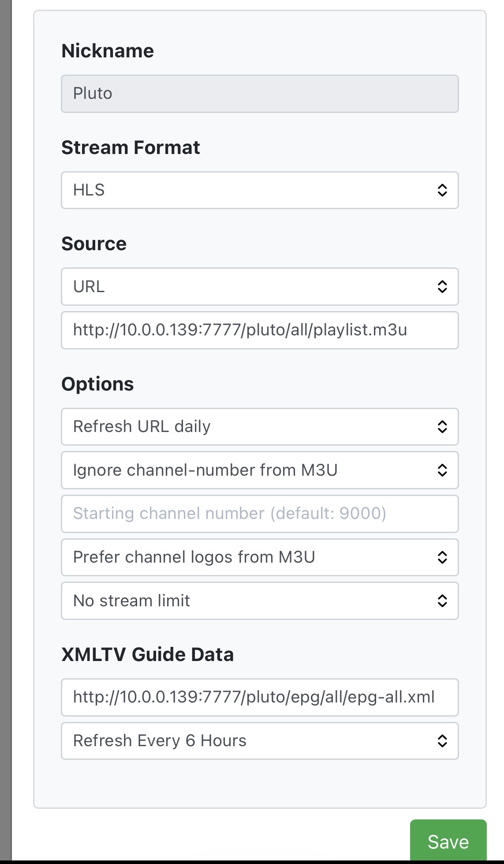504x864 pixels.
Task: Click arrows icon beside Prefer channel logos
Action: [442, 557]
